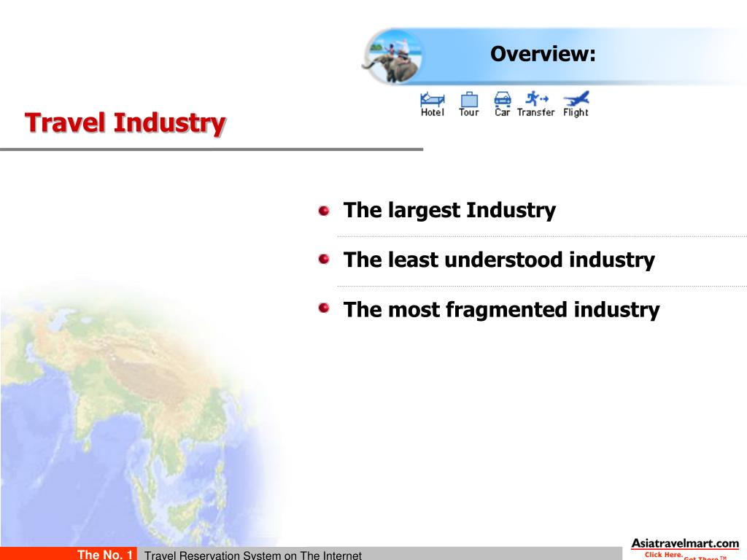Click the red bullet beside 'The largest Industry'
The width and height of the screenshot is (747, 560).
click(324, 211)
